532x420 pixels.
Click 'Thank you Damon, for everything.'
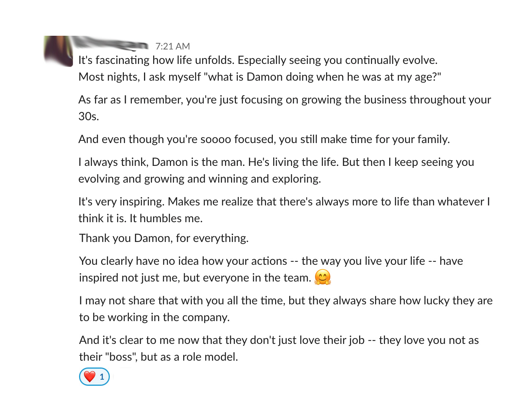click(164, 238)
